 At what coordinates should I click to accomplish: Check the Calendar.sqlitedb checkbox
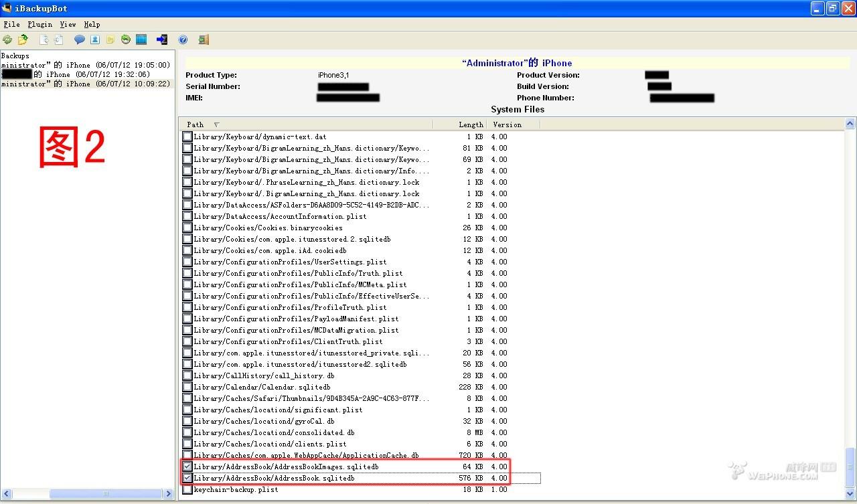[x=187, y=387]
